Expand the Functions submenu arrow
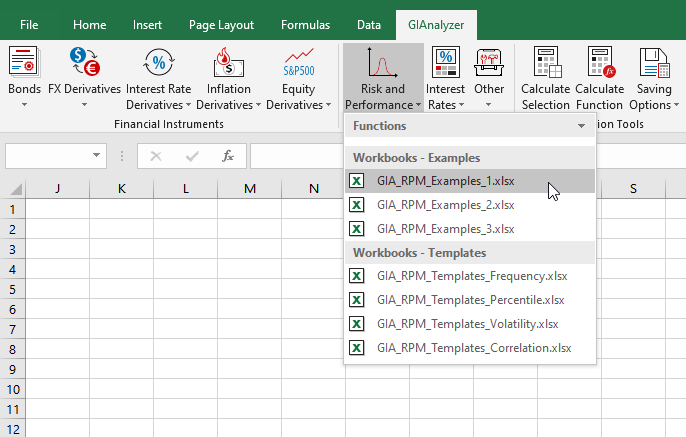The image size is (686, 437). point(581,126)
